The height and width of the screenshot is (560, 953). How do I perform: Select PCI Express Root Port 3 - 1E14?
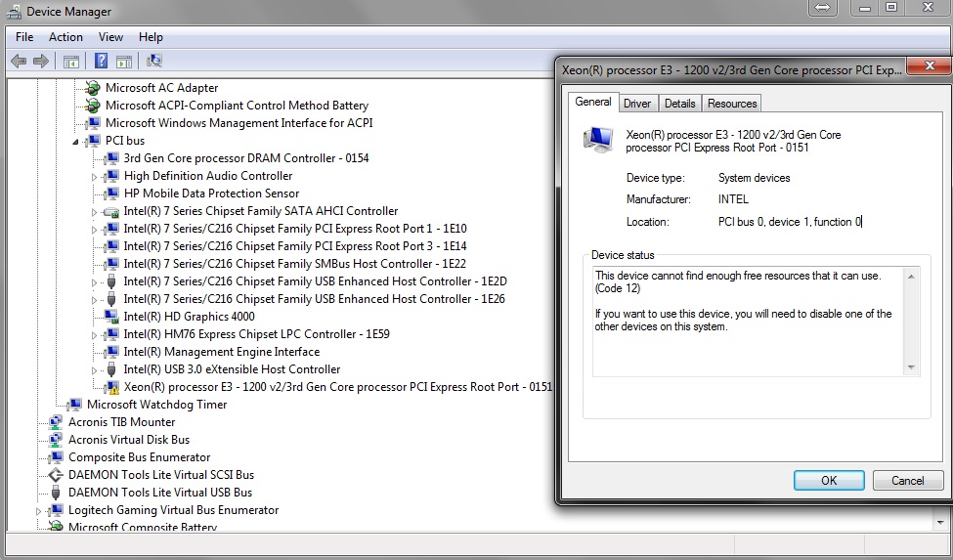(295, 246)
